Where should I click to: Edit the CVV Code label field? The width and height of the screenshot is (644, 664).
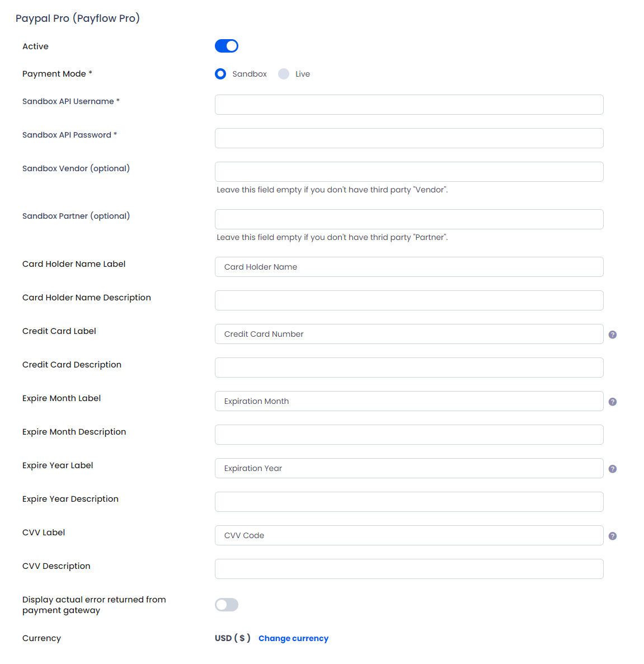pyautogui.click(x=409, y=535)
